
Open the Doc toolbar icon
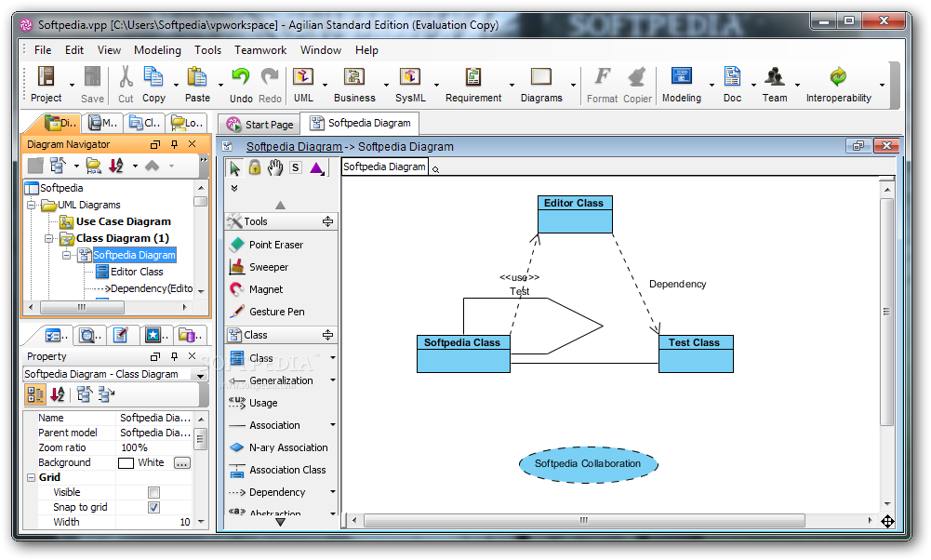tap(732, 76)
